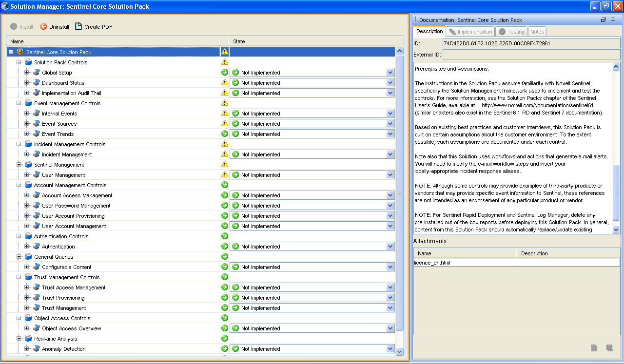Open State dropdown for Trust Provisioning
Screen dimensions: 624x364
pyautogui.click(x=390, y=298)
